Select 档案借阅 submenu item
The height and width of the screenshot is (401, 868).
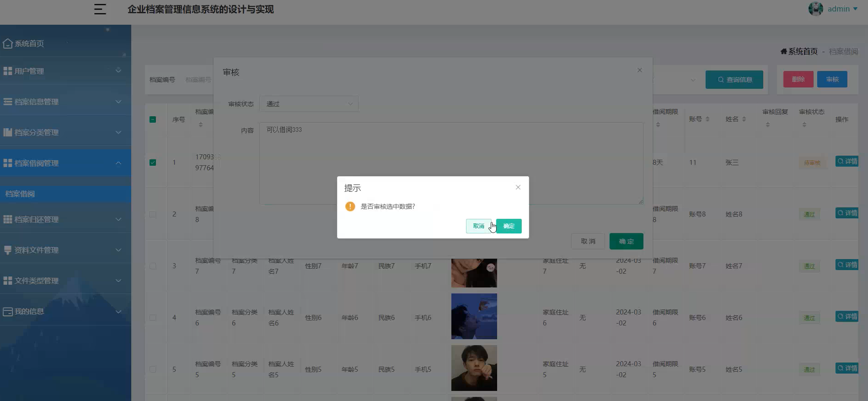click(65, 194)
